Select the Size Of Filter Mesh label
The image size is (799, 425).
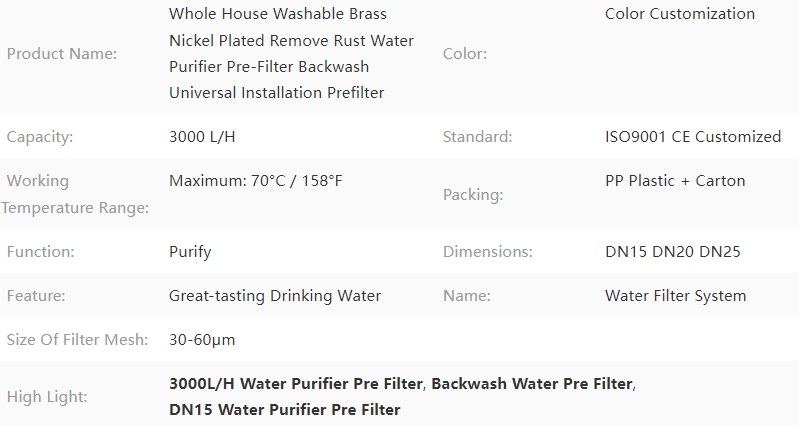pyautogui.click(x=77, y=340)
